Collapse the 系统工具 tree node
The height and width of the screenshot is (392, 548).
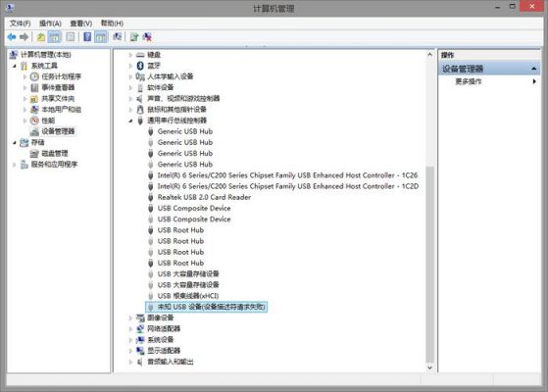point(15,66)
